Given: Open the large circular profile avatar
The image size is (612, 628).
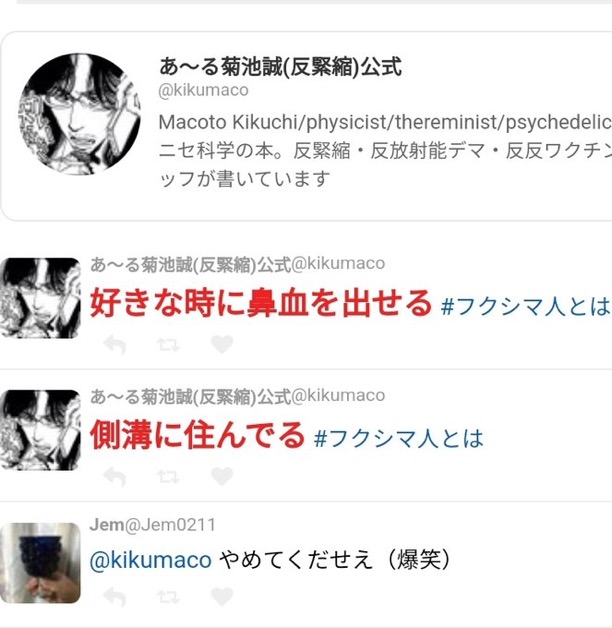Looking at the screenshot, I should (x=79, y=114).
